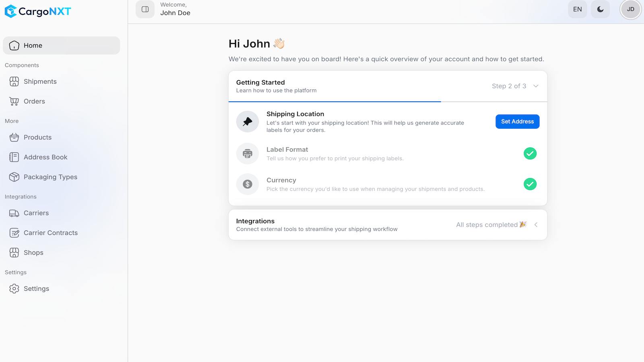Image resolution: width=644 pixels, height=362 pixels.
Task: Click the Integrations card heading
Action: 255,221
